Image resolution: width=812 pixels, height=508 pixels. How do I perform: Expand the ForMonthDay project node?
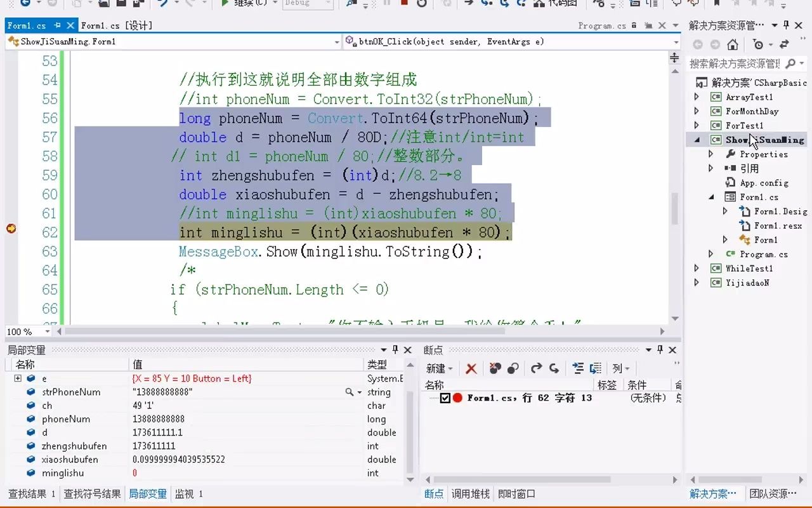tap(697, 111)
